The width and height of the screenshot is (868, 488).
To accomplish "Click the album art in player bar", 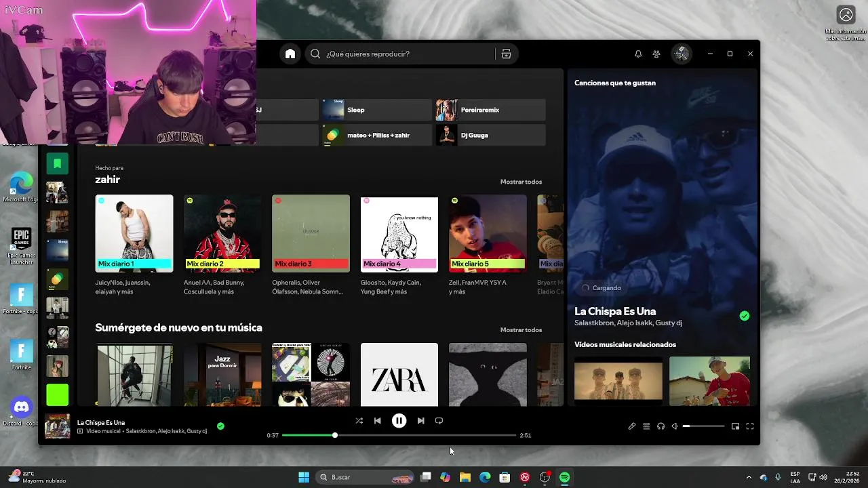I will pyautogui.click(x=57, y=426).
